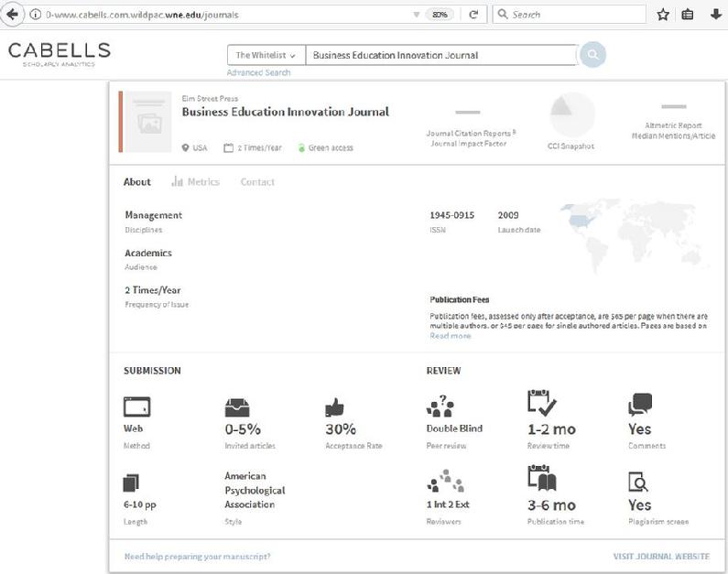Click the VISIT JOURNAL WEBSITE link

click(x=661, y=556)
